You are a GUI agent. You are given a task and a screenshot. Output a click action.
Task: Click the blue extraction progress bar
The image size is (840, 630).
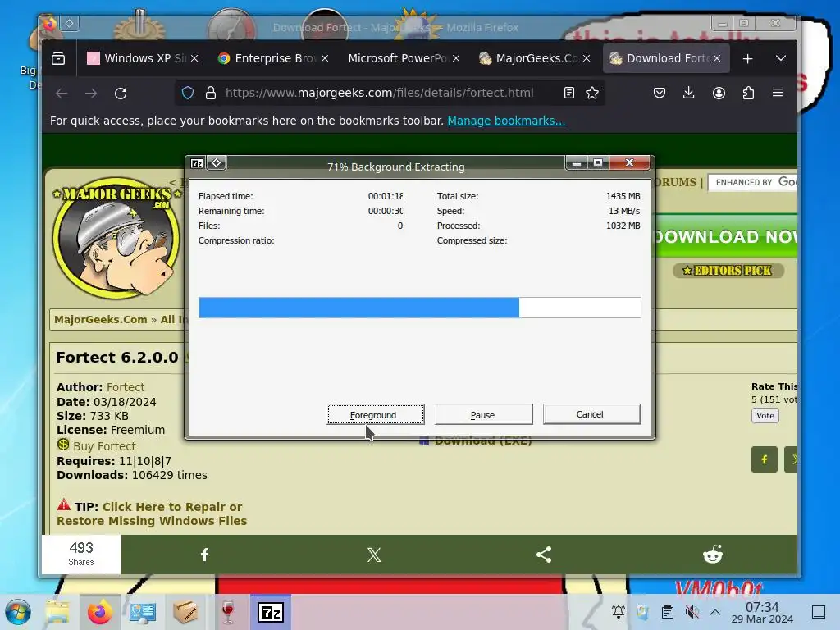(419, 308)
